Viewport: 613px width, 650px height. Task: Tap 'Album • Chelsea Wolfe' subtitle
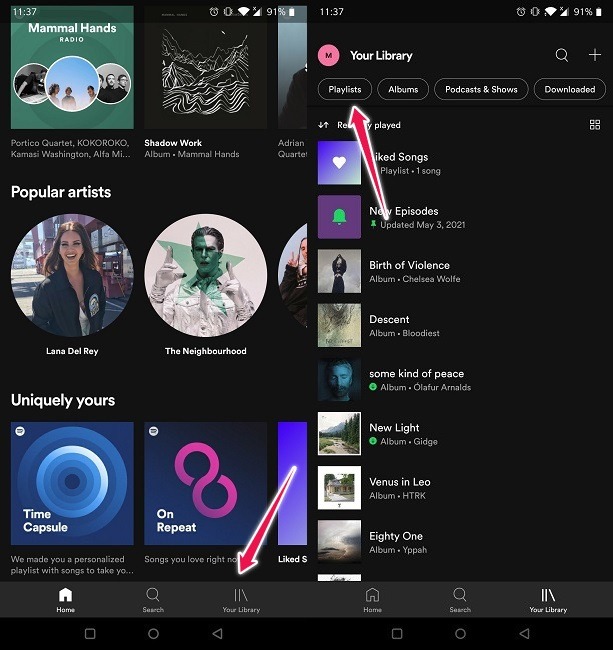point(414,279)
